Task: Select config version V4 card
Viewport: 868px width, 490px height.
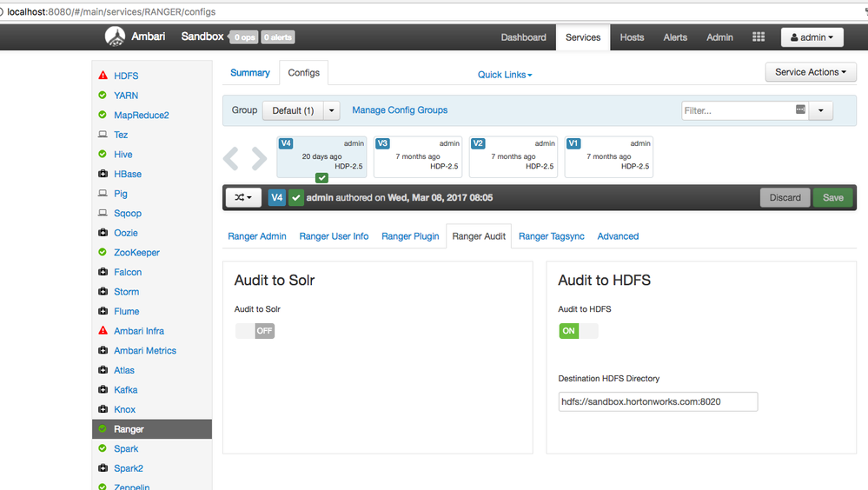Action: (321, 156)
